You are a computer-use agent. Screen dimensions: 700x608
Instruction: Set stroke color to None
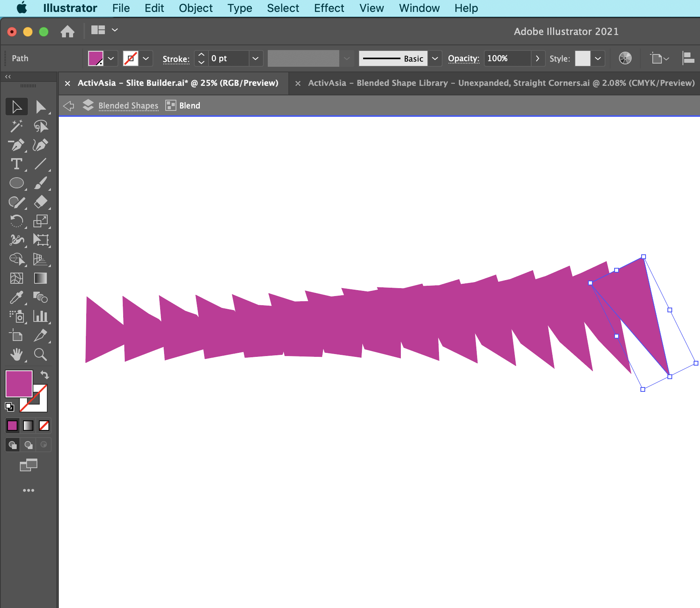pos(44,426)
